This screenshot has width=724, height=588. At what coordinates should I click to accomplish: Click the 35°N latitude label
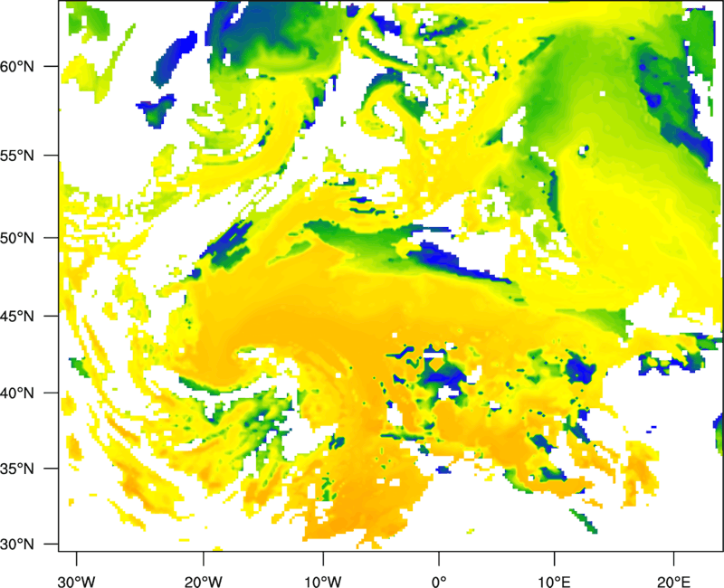pos(17,469)
